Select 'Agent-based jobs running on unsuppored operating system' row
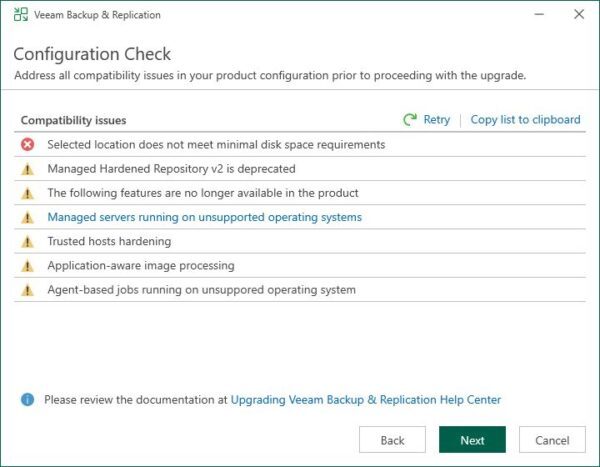The height and width of the screenshot is (467, 600). pos(300,289)
